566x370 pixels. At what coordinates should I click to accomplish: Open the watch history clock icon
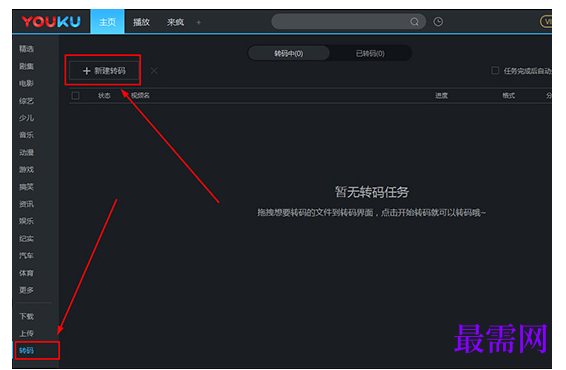pyautogui.click(x=438, y=22)
